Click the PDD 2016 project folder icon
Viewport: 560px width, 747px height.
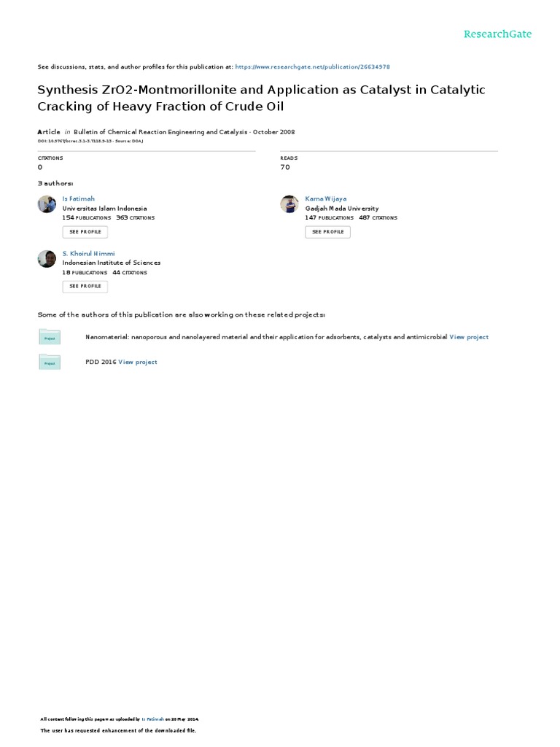pos(50,362)
